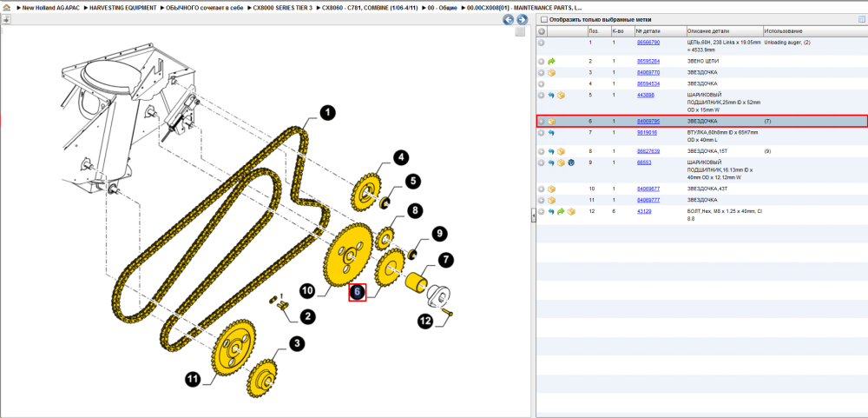This screenshot has width=868, height=418.
Task: Click the box icon for part 84069770
Action: [x=551, y=73]
